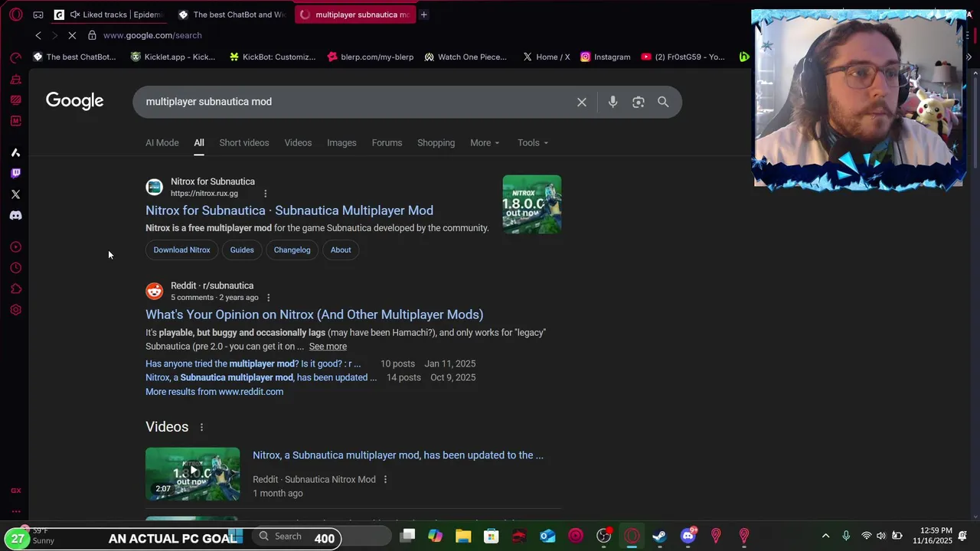Open Kicklet.app bookmark

coord(173,57)
